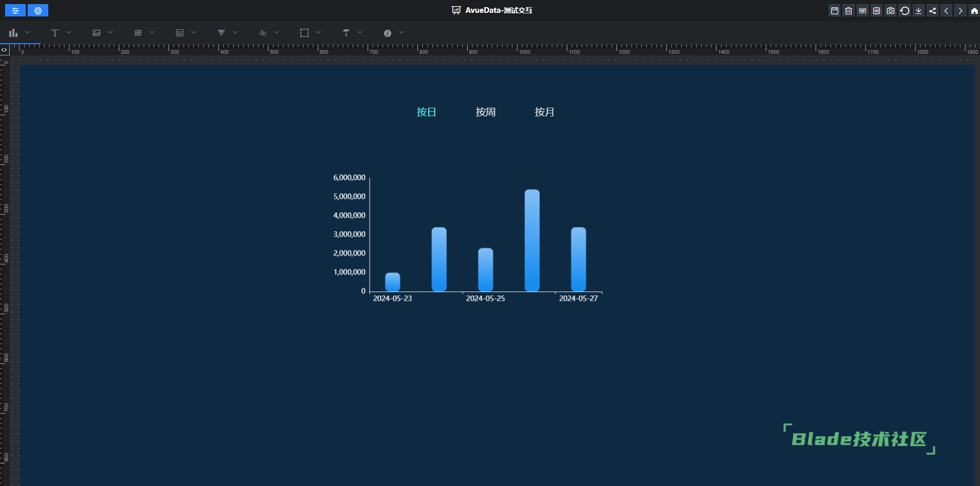Screen dimensions: 980x486
Task: Save the project with floppy icon
Action: [x=835, y=10]
